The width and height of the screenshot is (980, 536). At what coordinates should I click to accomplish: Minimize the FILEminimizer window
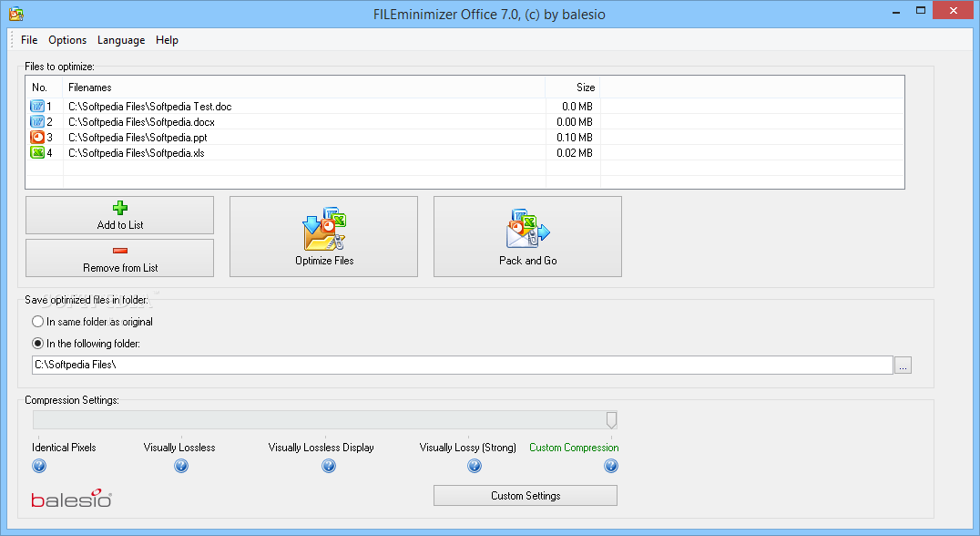click(895, 11)
